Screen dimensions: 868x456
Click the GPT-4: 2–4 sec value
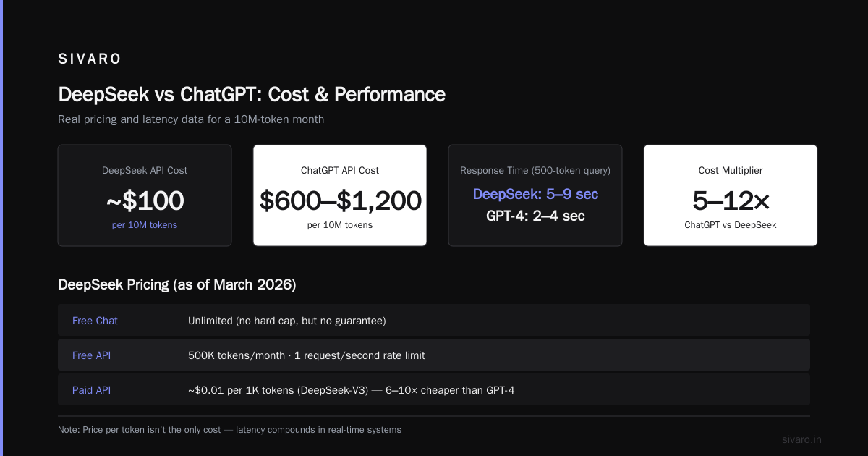(x=535, y=216)
